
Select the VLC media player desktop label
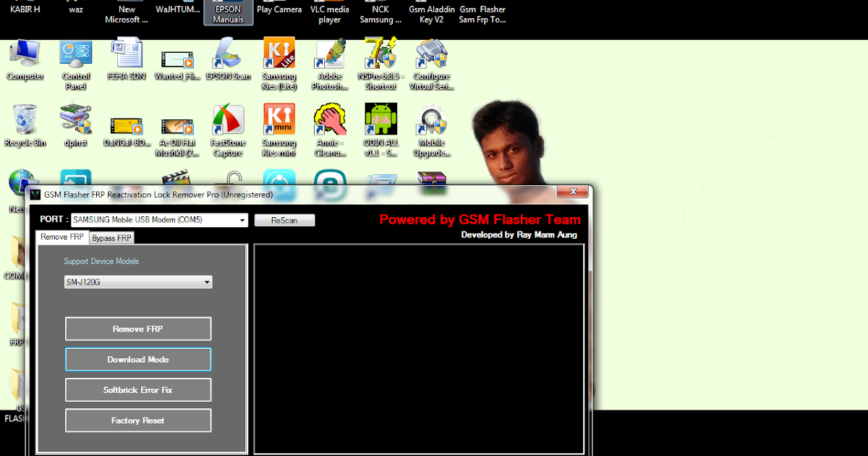coord(330,14)
